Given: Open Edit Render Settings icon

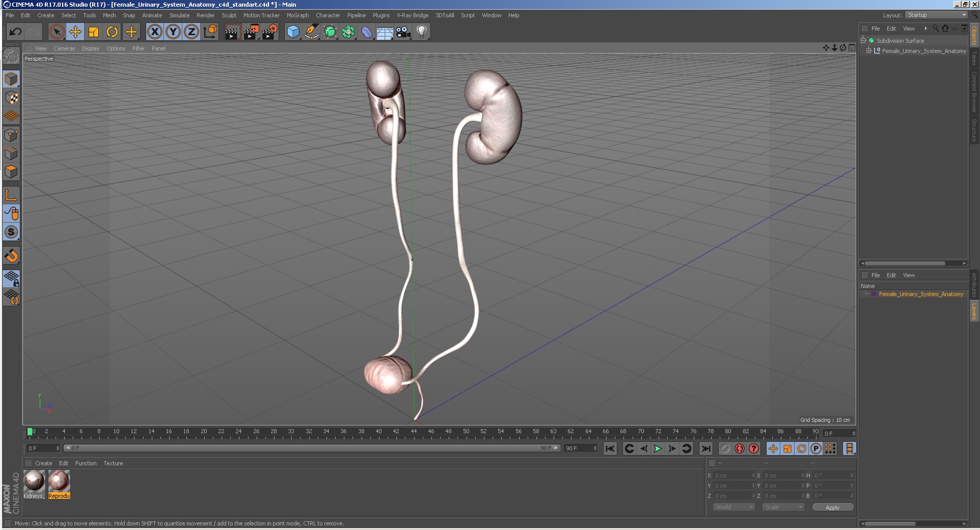Looking at the screenshot, I should (270, 32).
